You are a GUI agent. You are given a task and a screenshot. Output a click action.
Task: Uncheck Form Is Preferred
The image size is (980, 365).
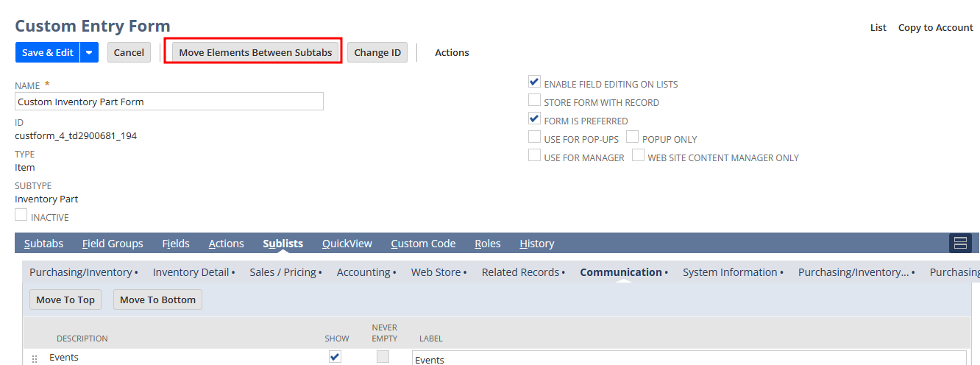pyautogui.click(x=535, y=119)
